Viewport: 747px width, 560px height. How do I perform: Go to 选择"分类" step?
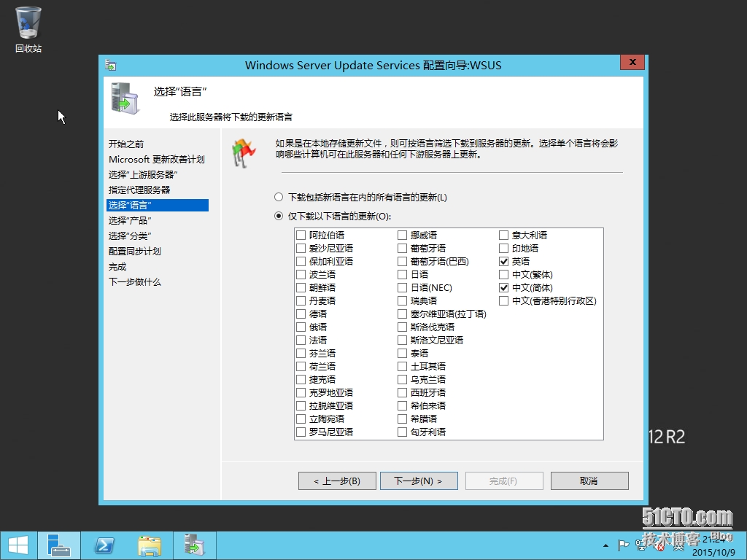[x=130, y=236]
